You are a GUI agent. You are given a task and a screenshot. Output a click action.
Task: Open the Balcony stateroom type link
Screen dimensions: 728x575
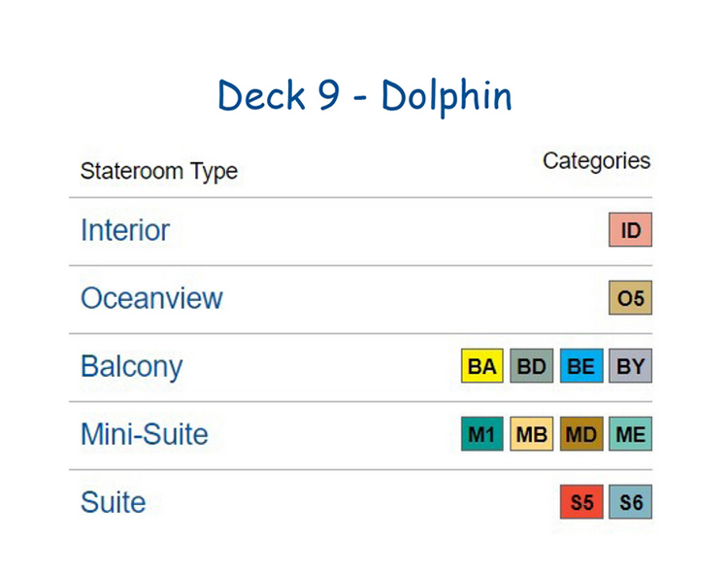[132, 367]
